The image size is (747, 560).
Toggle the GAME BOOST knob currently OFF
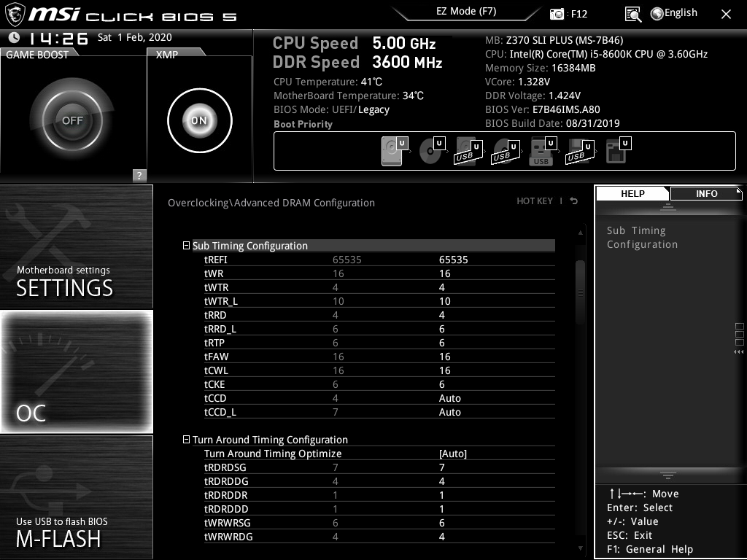(72, 120)
